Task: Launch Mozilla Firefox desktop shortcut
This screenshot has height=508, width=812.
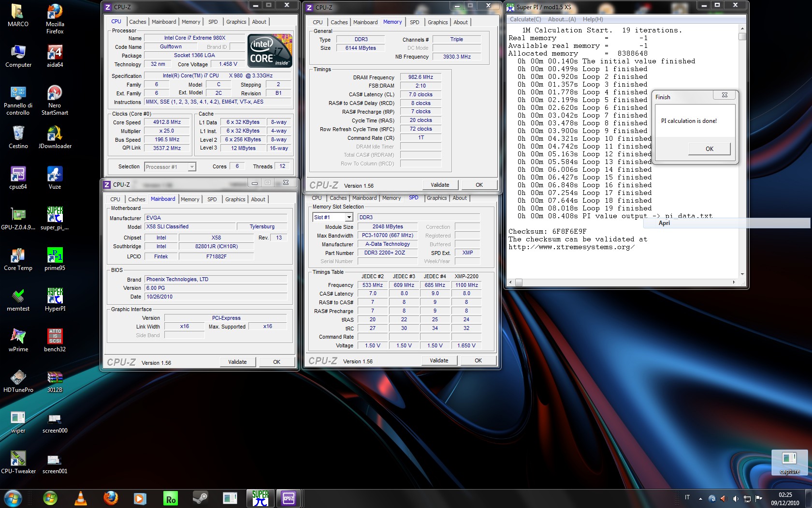Action: click(55, 18)
